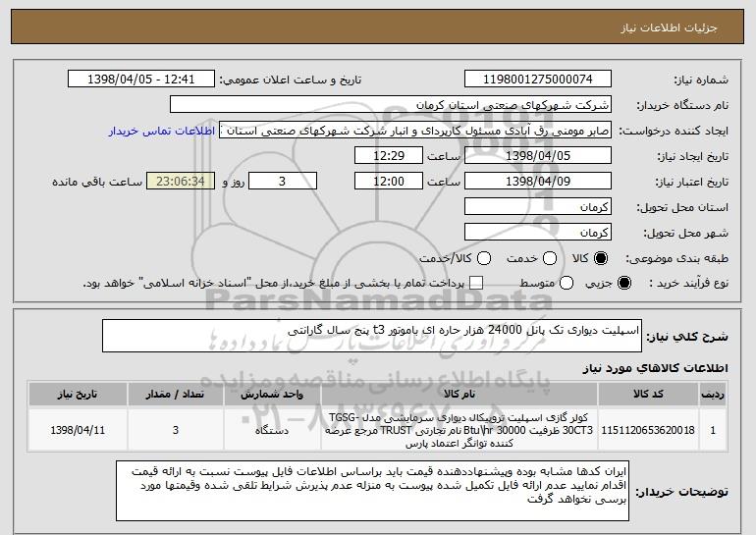The width and height of the screenshot is (756, 535).
Task: Click the ساعت باقی مانده label
Action: (x=97, y=182)
